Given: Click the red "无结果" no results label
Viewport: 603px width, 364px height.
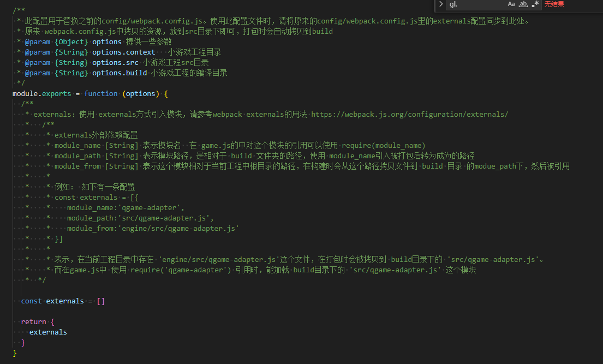Looking at the screenshot, I should point(554,4).
